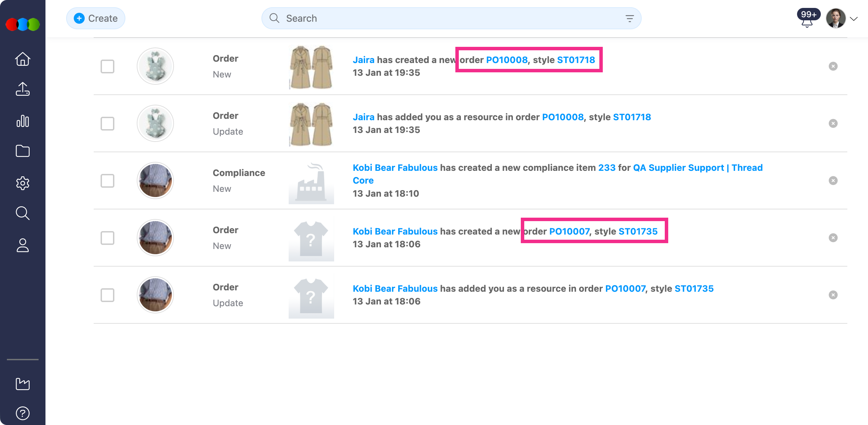The height and width of the screenshot is (425, 868).
Task: Expand the account menu chevron beside the avatar
Action: click(x=854, y=19)
